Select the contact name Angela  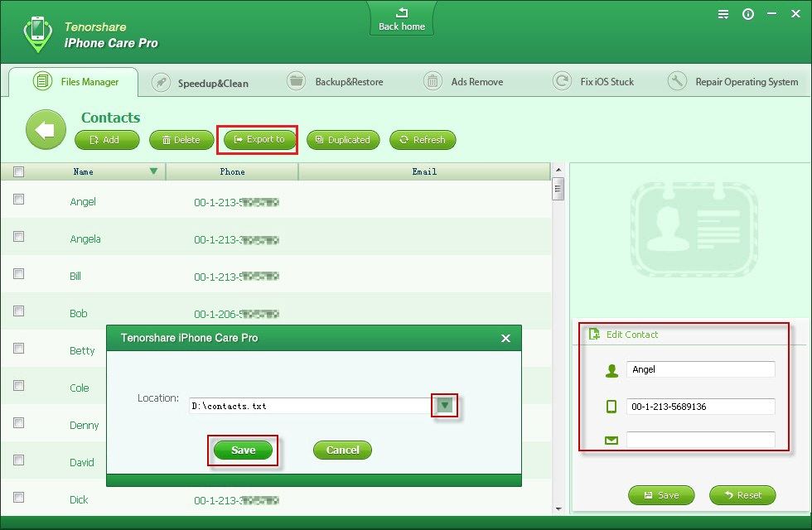85,239
